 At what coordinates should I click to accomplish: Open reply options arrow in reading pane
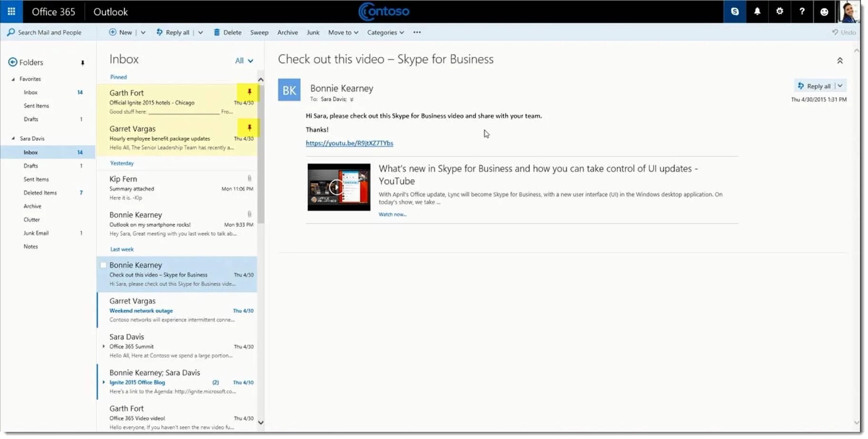click(x=840, y=86)
